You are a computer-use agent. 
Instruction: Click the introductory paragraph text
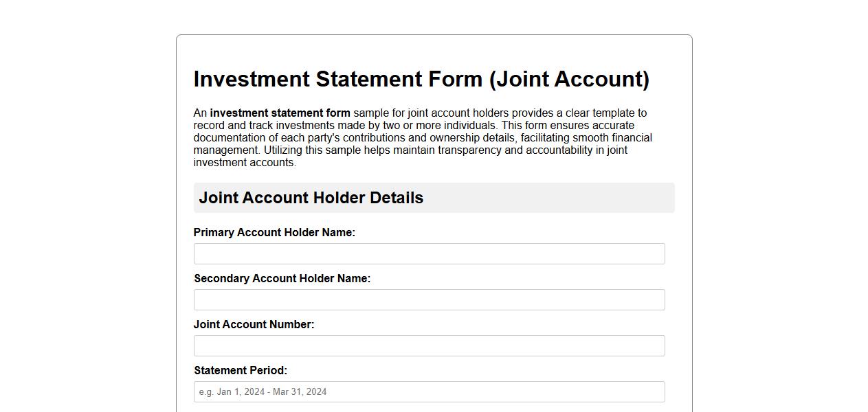click(x=423, y=137)
